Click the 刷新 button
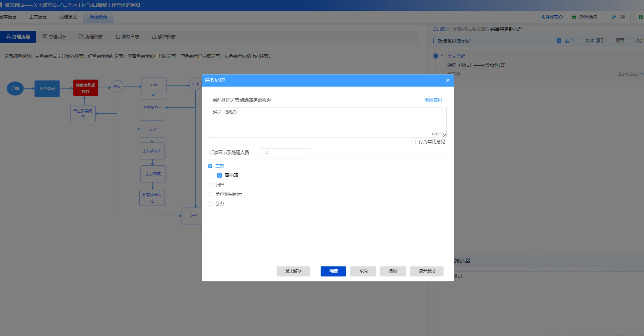 coord(393,271)
